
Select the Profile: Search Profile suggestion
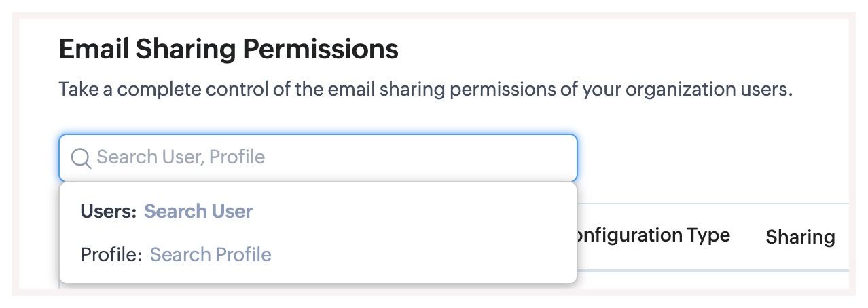click(318, 254)
